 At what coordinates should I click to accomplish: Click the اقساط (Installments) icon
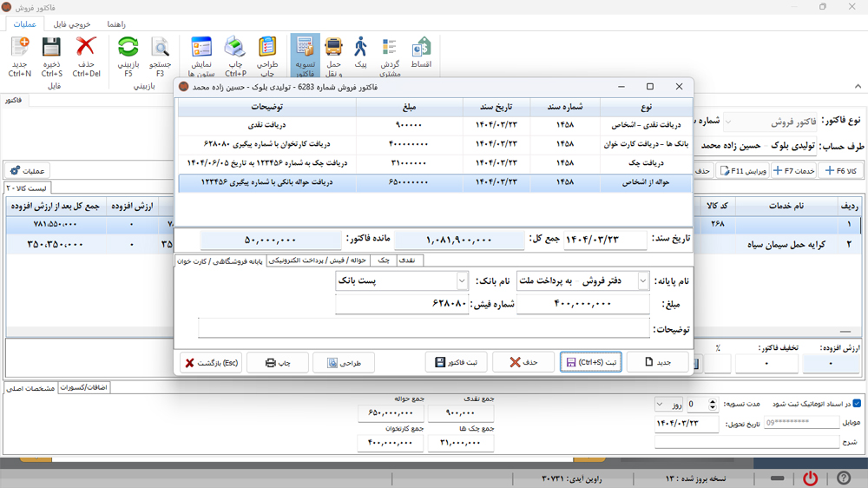point(421,48)
